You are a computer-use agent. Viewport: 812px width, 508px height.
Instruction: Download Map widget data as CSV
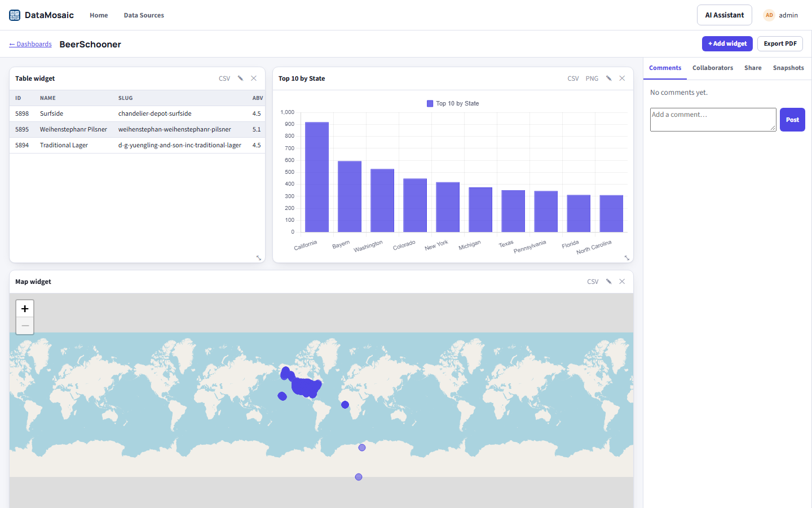[x=593, y=282]
